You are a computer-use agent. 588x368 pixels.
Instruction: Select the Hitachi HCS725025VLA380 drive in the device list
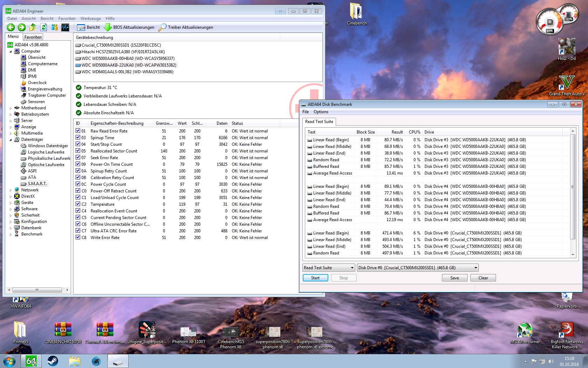[120, 52]
